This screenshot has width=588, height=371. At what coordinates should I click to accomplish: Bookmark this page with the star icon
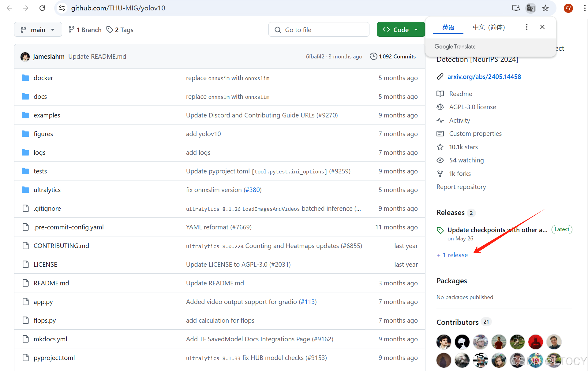(x=545, y=8)
